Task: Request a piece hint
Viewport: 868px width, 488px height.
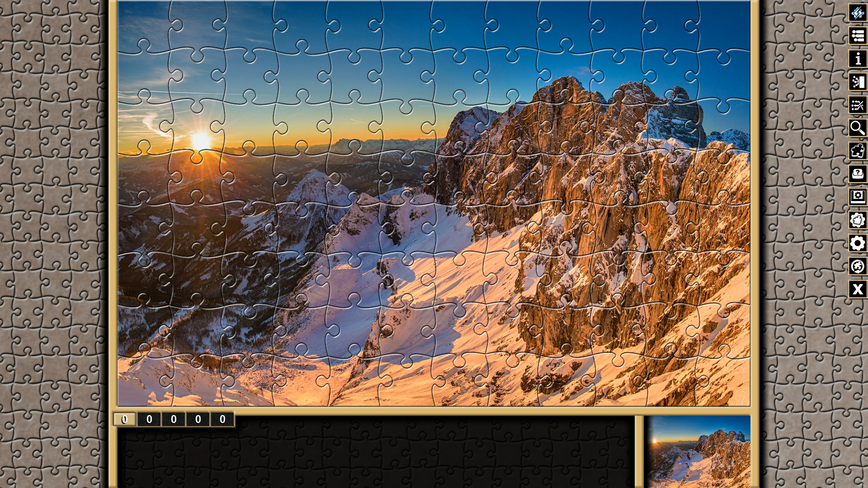Action: tap(857, 174)
